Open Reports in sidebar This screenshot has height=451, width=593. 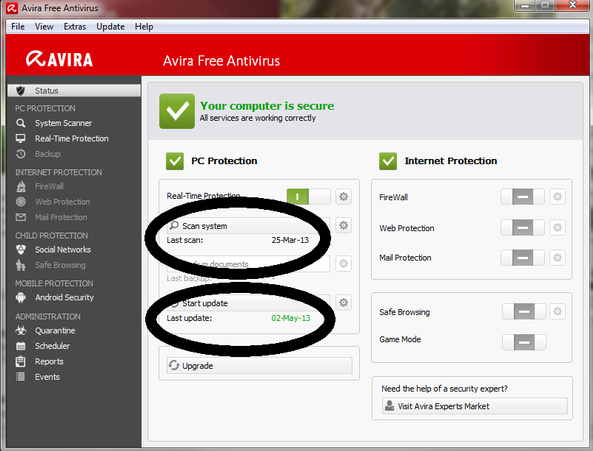click(49, 361)
